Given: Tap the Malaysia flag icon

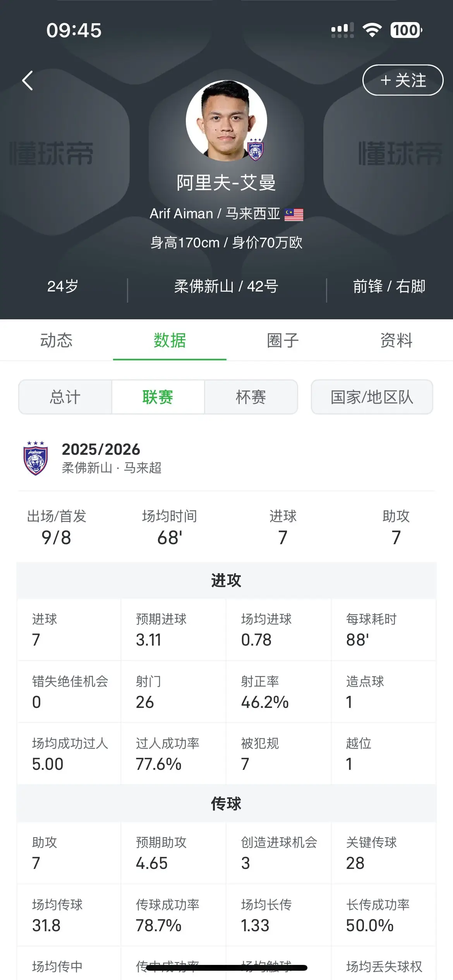Looking at the screenshot, I should pos(294,214).
